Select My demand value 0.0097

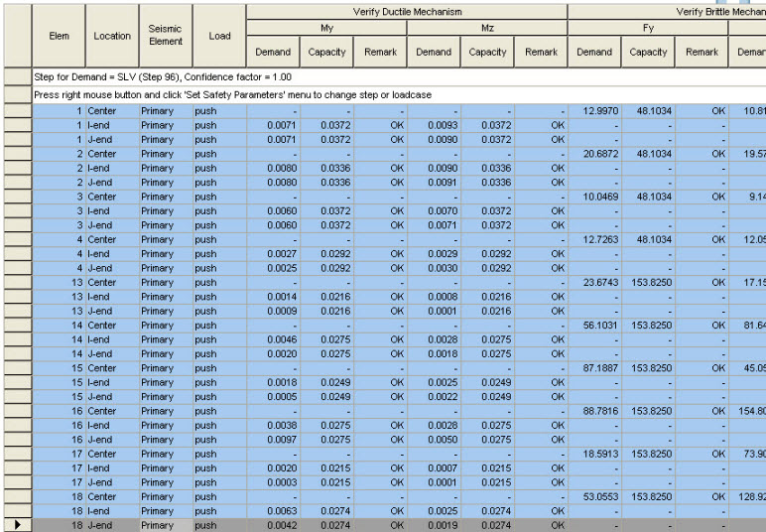click(273, 440)
